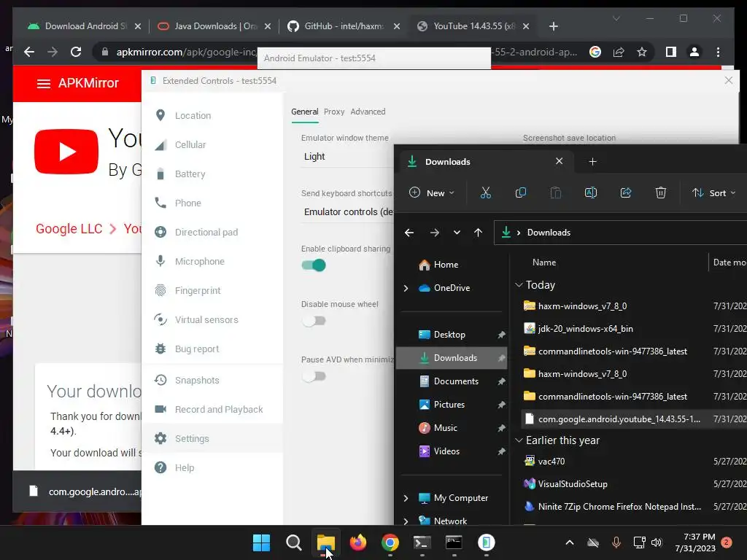Go back in File Explorer navigation

pyautogui.click(x=409, y=233)
